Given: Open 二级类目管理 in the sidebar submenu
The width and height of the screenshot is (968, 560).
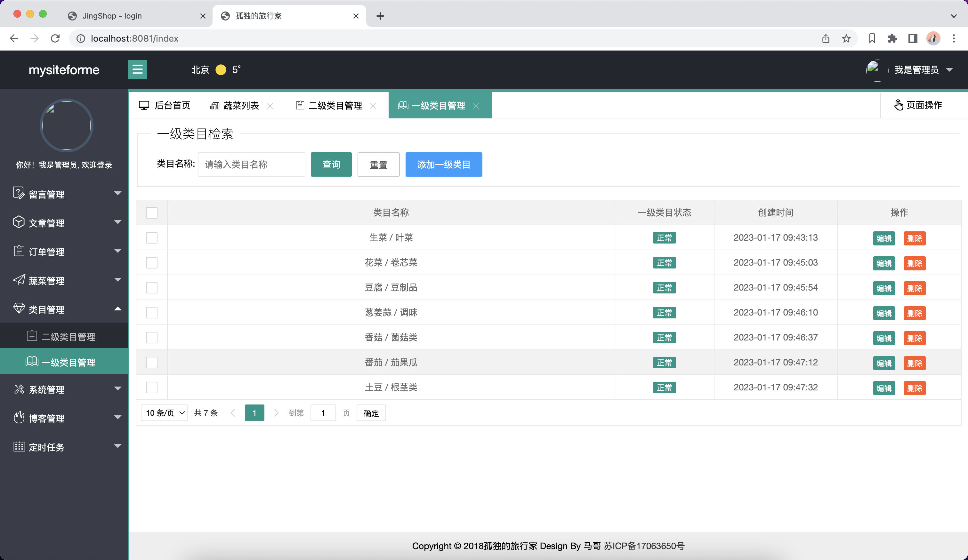Looking at the screenshot, I should [x=68, y=336].
